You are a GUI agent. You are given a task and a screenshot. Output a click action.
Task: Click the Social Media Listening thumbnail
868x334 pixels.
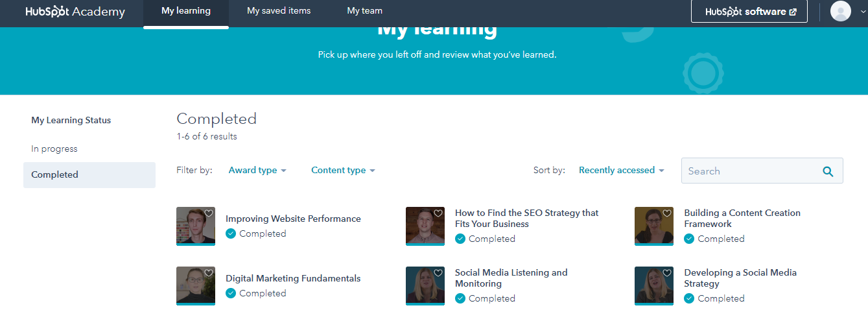[425, 286]
